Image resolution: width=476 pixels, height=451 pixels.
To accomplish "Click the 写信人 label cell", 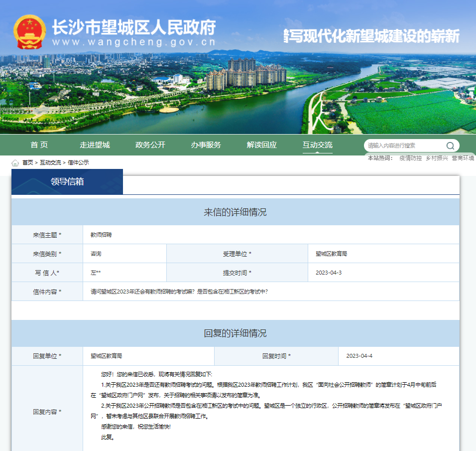I will pyautogui.click(x=47, y=273).
